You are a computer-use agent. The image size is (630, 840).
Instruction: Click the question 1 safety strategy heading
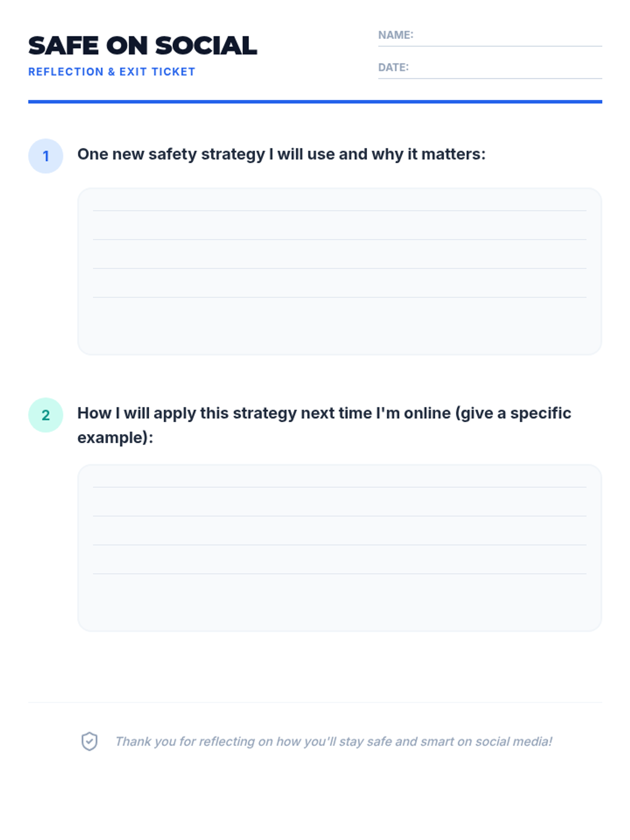coord(281,154)
